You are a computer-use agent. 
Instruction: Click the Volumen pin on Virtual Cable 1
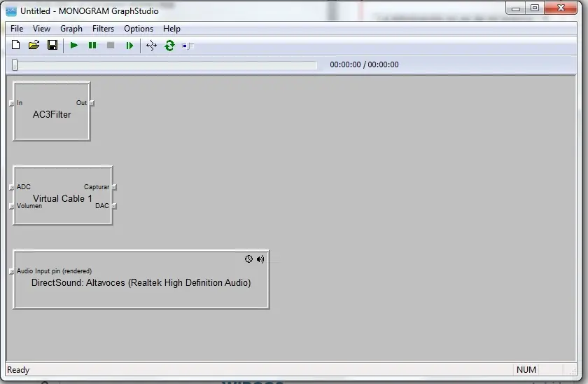point(11,207)
